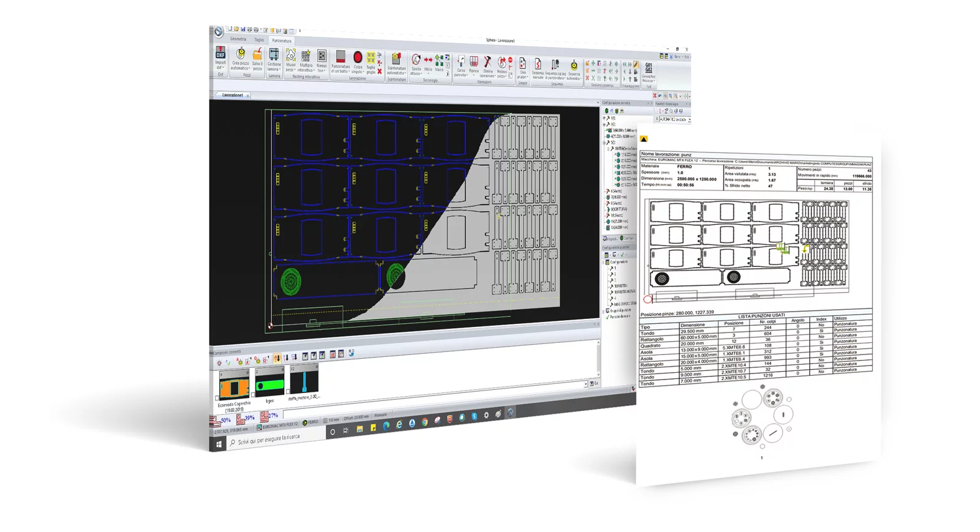
Task: Click the Taglio griglia yellow grid icon
Action: pos(371,58)
